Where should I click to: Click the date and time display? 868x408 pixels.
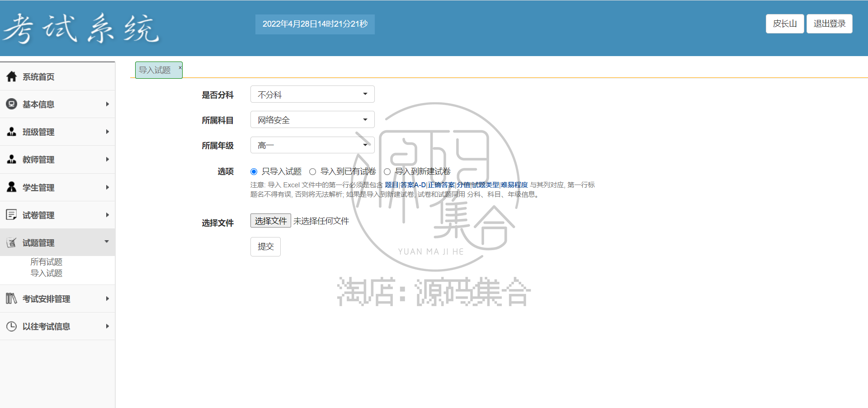click(x=315, y=24)
